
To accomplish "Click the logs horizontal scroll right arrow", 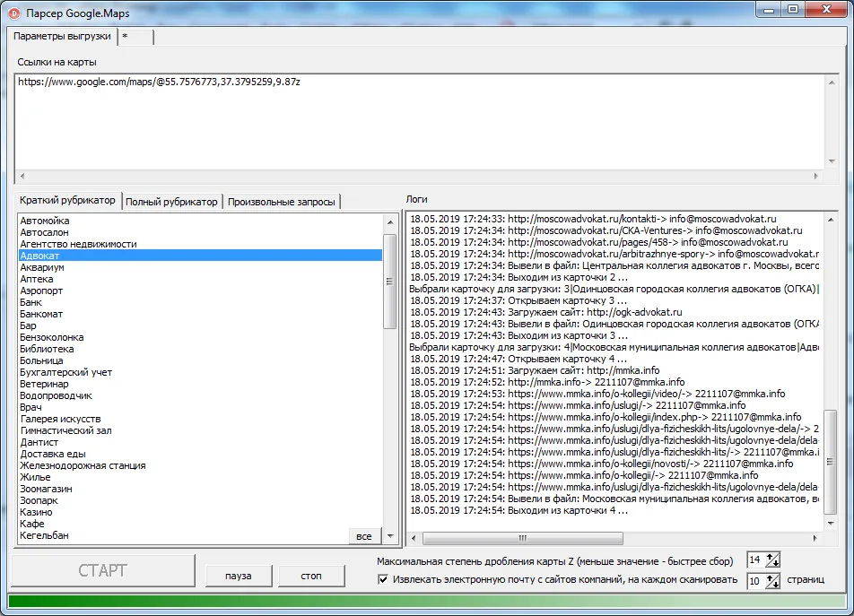I will coord(815,538).
